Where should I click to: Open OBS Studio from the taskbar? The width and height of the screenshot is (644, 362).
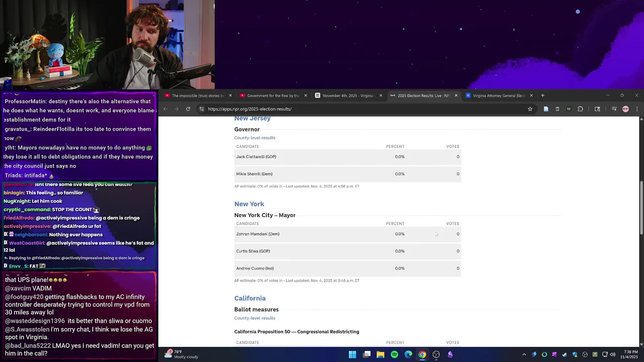coord(436,354)
